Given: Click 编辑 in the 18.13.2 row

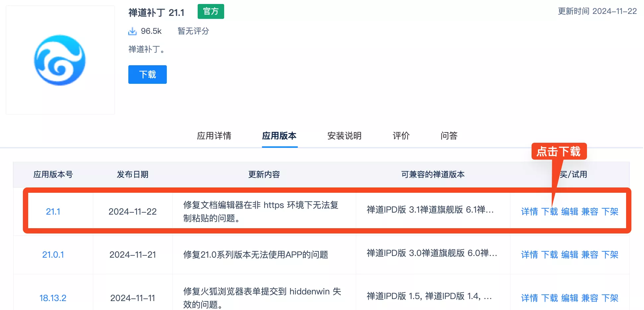Looking at the screenshot, I should (x=570, y=298).
